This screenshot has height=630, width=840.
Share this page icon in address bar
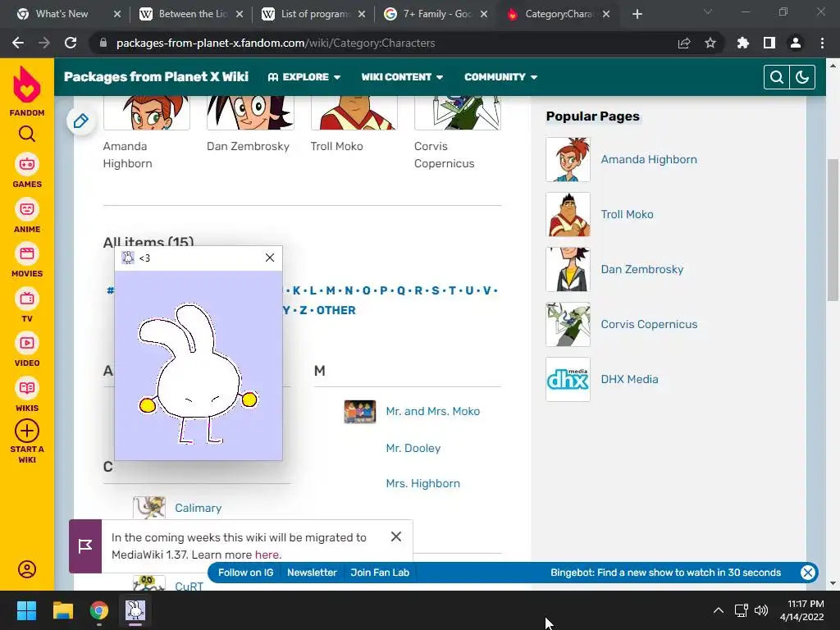684,43
